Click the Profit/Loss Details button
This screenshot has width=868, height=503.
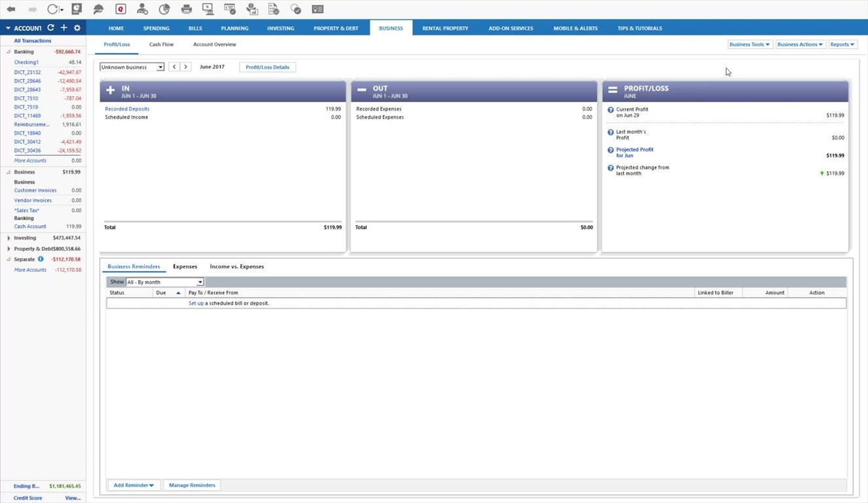click(x=267, y=67)
